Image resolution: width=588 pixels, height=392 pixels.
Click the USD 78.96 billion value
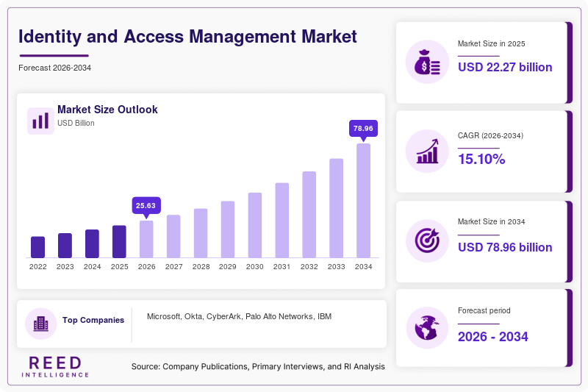(x=505, y=248)
